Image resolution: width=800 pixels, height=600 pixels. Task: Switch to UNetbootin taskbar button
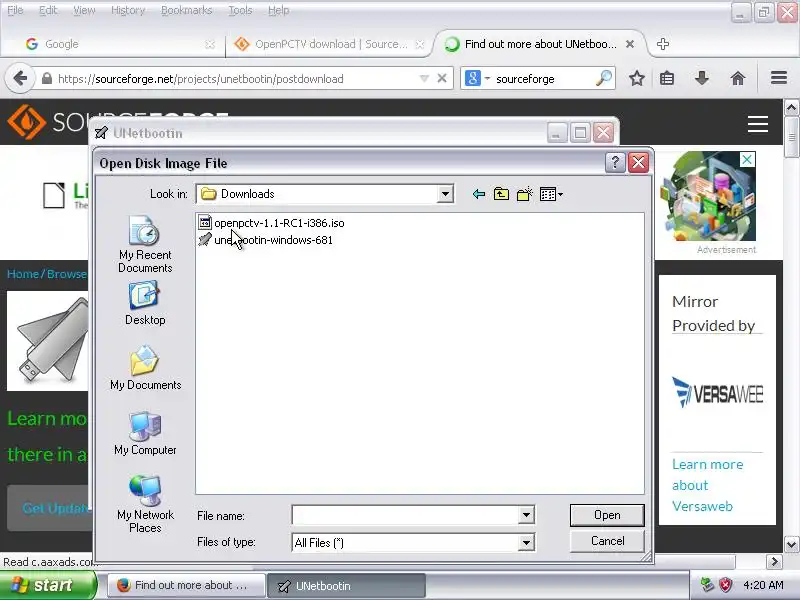pos(346,585)
